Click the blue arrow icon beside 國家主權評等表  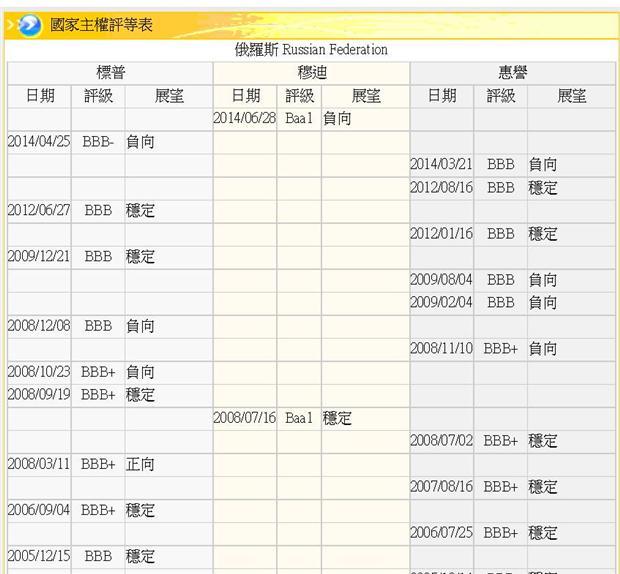click(x=29, y=25)
